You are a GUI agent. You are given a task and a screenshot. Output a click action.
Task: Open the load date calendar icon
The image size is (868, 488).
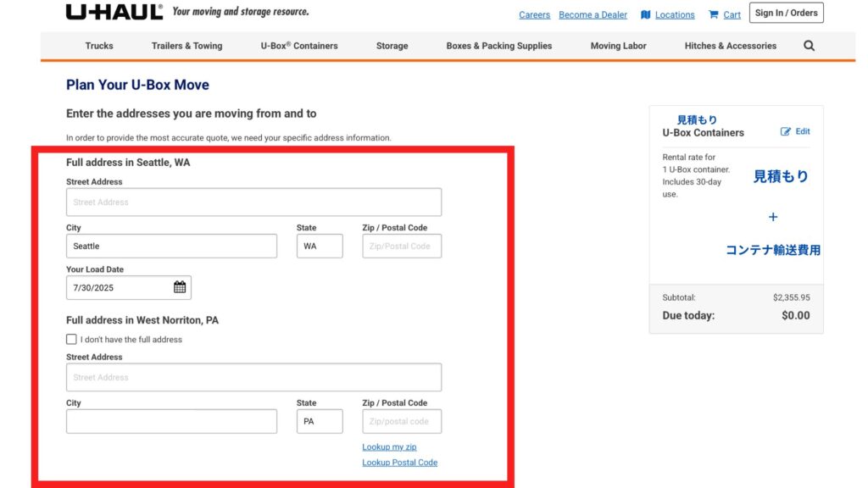pos(180,287)
